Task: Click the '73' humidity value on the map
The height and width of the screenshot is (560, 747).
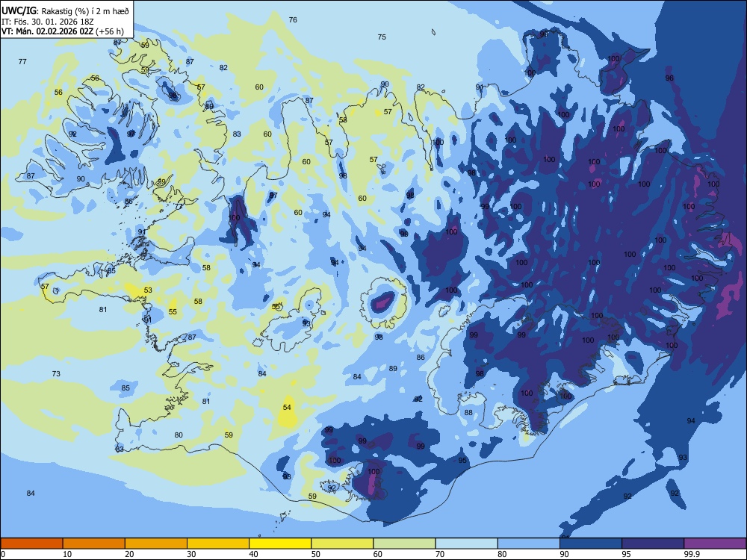Action: pyautogui.click(x=56, y=373)
